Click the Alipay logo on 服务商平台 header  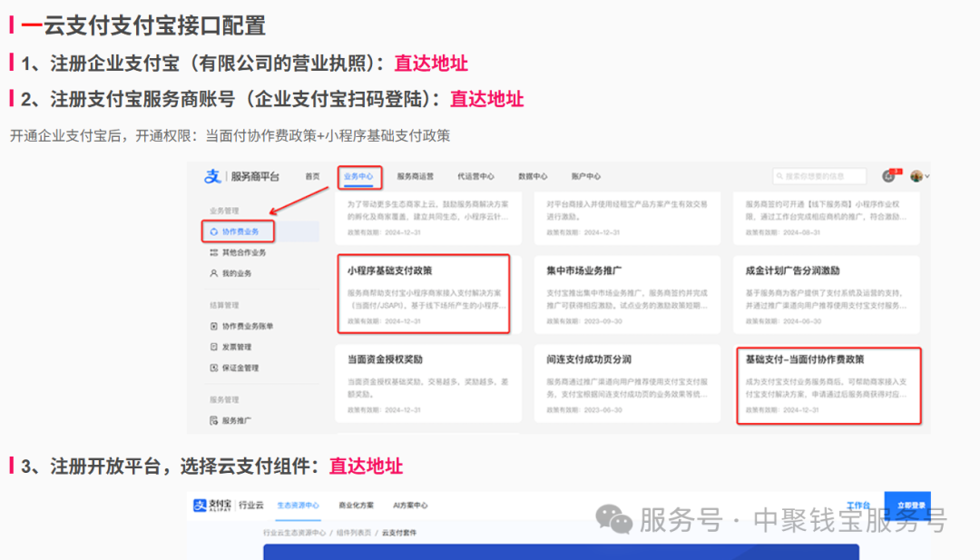pyautogui.click(x=211, y=177)
